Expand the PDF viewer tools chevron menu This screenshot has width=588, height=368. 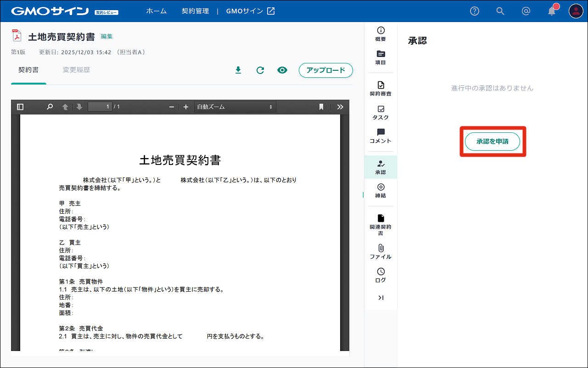click(340, 107)
